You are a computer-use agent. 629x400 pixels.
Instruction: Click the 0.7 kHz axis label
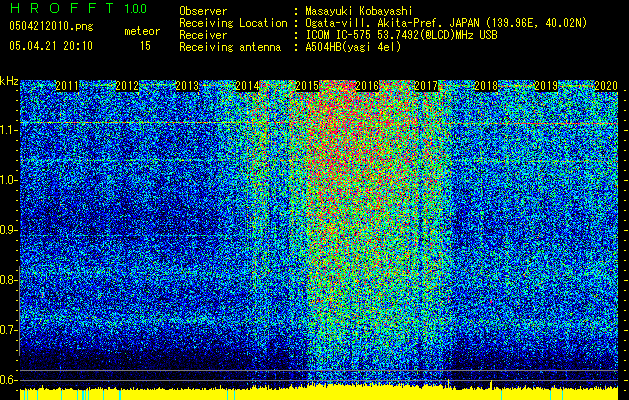tap(8, 330)
